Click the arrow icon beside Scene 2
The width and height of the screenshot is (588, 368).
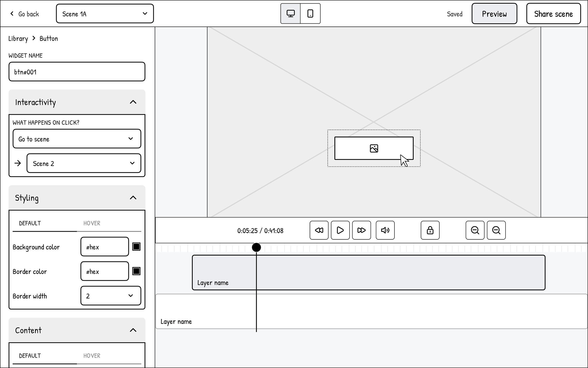pos(18,163)
